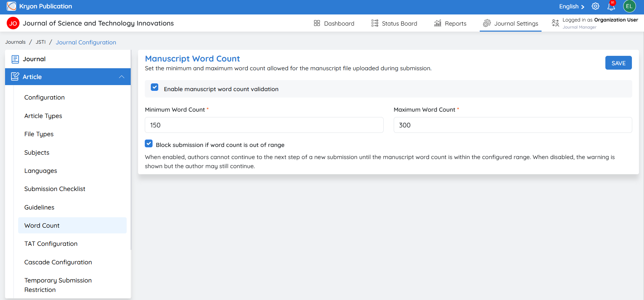Open the EL user avatar menu

pyautogui.click(x=629, y=6)
